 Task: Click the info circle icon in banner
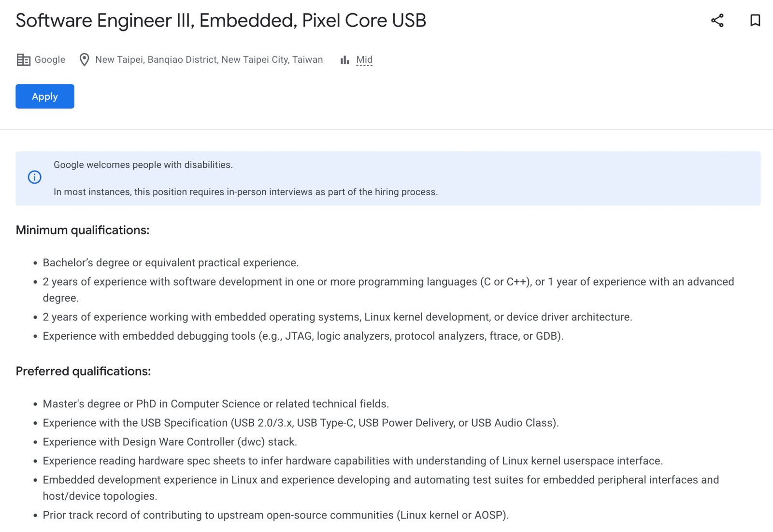click(34, 177)
